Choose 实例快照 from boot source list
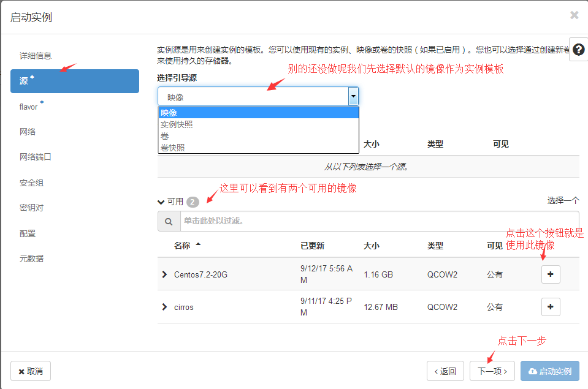The height and width of the screenshot is (389, 588). tap(177, 124)
